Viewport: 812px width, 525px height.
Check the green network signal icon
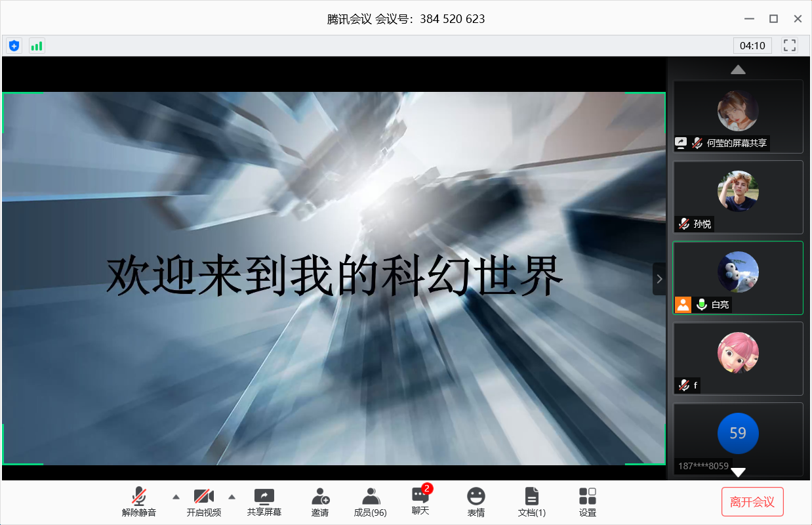coord(37,45)
